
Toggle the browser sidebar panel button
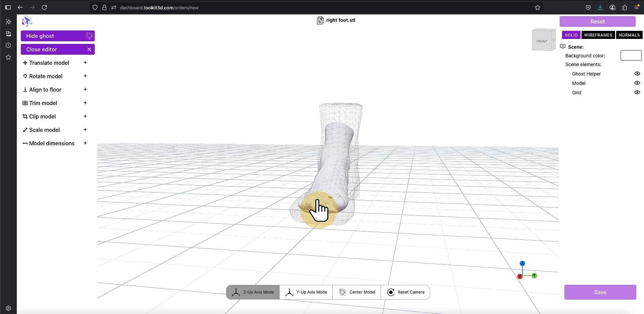click(x=8, y=7)
